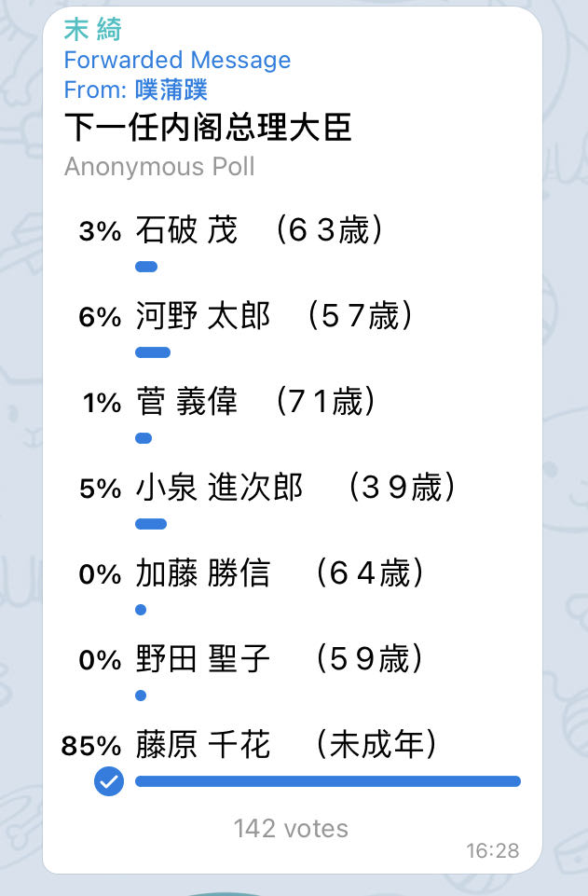This screenshot has height=896, width=588.
Task: Click the 6% result bar for 河野 太郎
Action: pyautogui.click(x=153, y=352)
